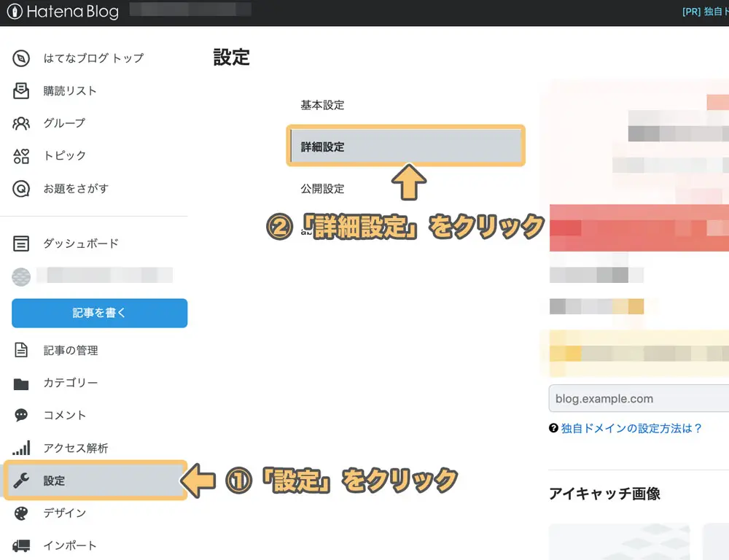Click the グループ people icon

click(x=21, y=123)
